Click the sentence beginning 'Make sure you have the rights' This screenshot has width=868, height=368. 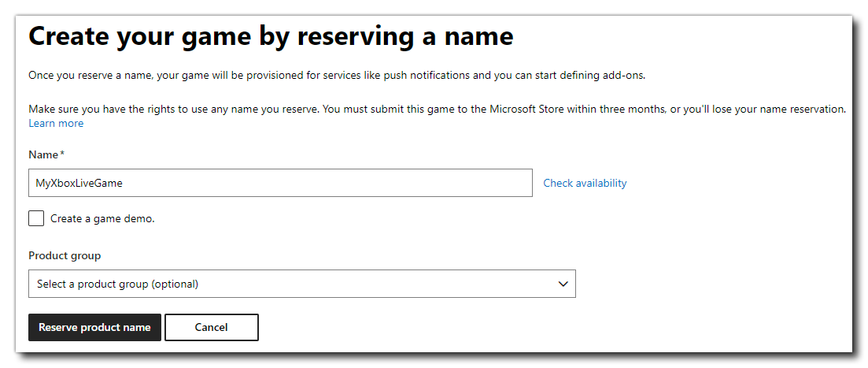pos(438,110)
